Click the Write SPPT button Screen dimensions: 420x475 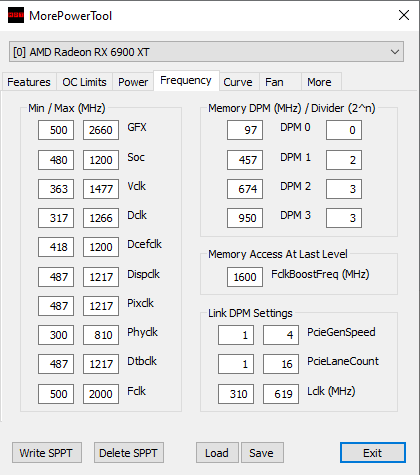(x=47, y=453)
